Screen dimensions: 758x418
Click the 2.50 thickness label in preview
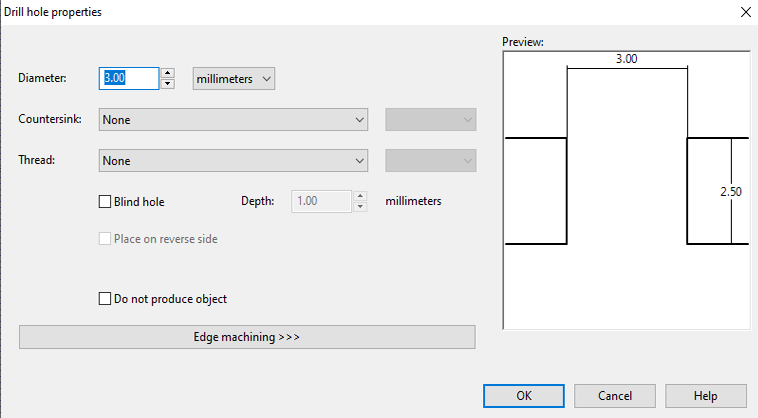point(731,190)
